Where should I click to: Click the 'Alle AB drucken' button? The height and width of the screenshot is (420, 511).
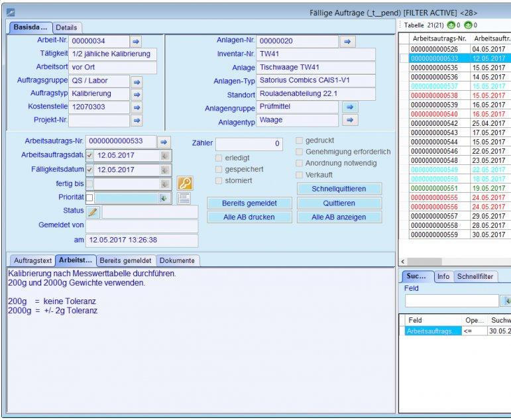248,217
